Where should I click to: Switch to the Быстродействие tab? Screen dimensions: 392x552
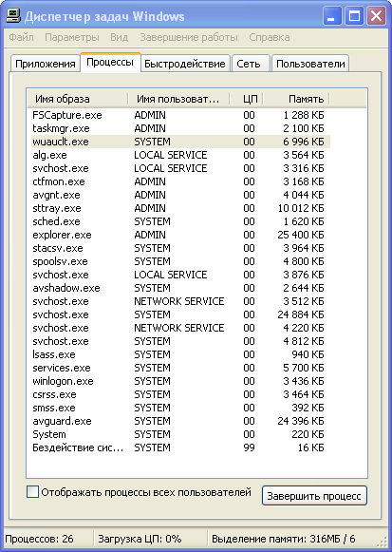coord(185,64)
